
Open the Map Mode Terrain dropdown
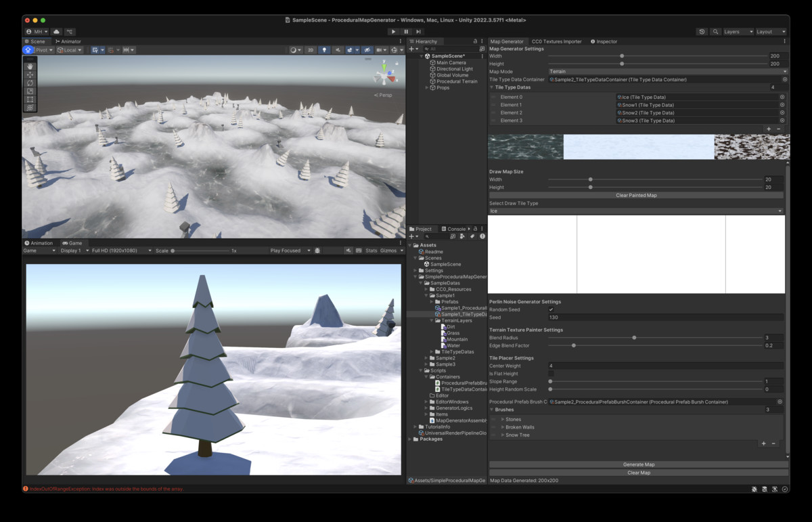[x=668, y=71]
